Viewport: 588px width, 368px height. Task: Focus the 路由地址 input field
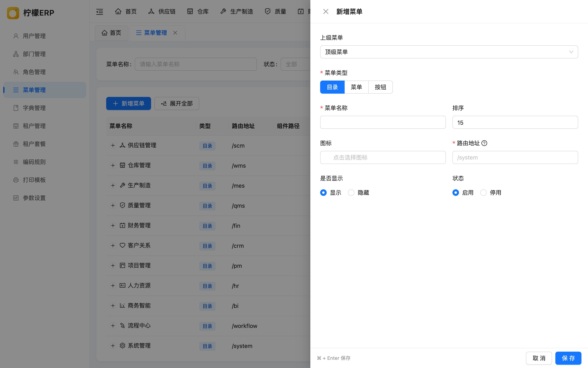[515, 157]
